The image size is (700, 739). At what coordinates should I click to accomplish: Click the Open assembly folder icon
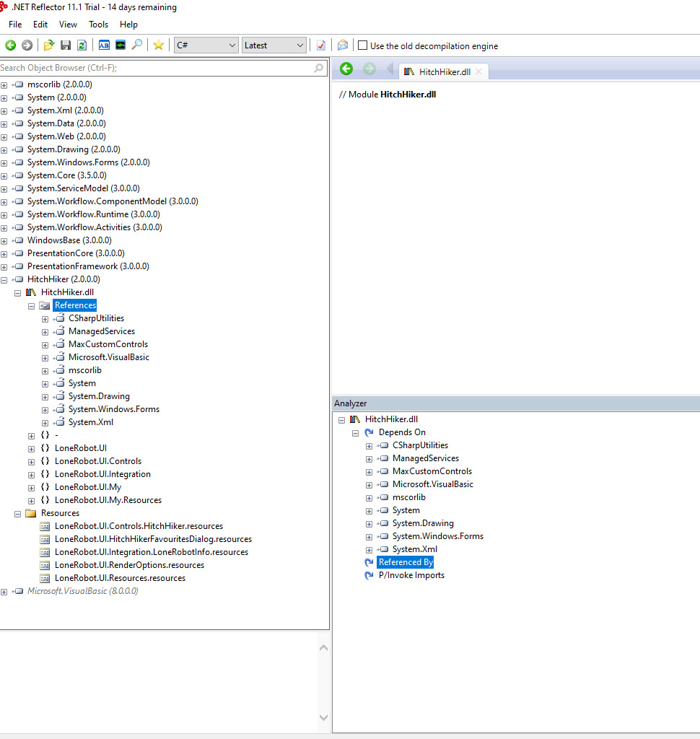tap(49, 45)
